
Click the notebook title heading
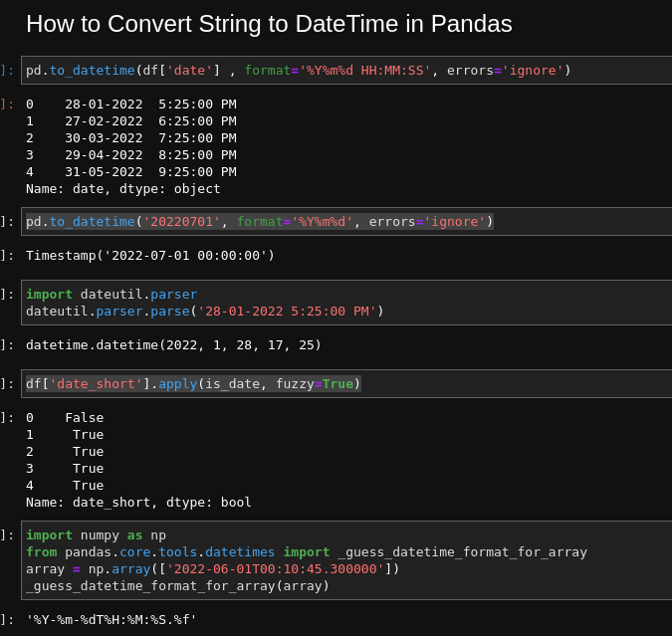269,24
